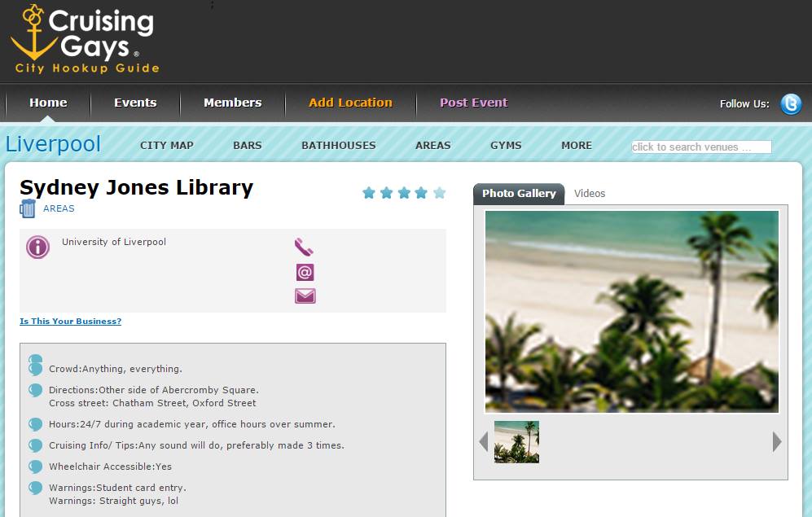Image resolution: width=812 pixels, height=517 pixels.
Task: Click the Crowd:Anything, everything line
Action: 116,369
